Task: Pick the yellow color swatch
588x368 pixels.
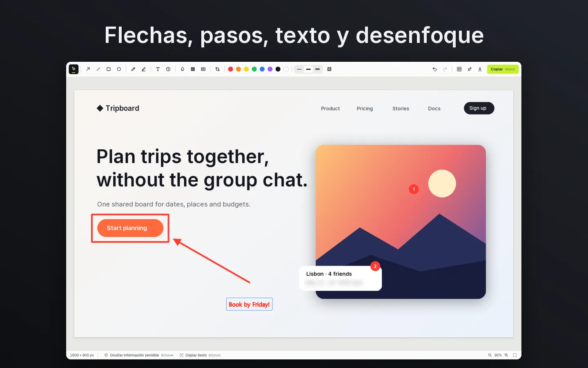Action: 246,69
